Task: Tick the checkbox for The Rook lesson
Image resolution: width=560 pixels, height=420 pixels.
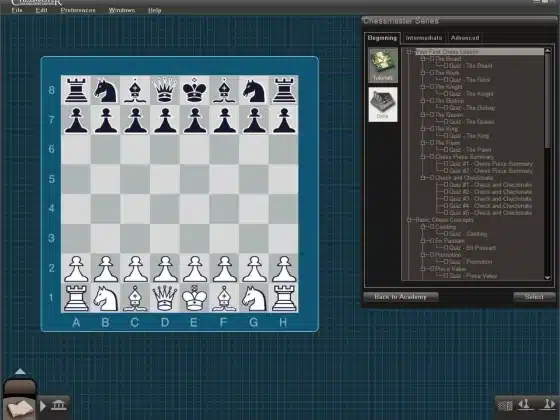Action: tap(431, 72)
